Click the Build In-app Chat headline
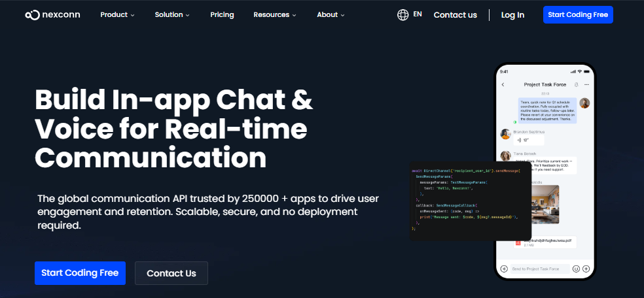 tap(174, 129)
